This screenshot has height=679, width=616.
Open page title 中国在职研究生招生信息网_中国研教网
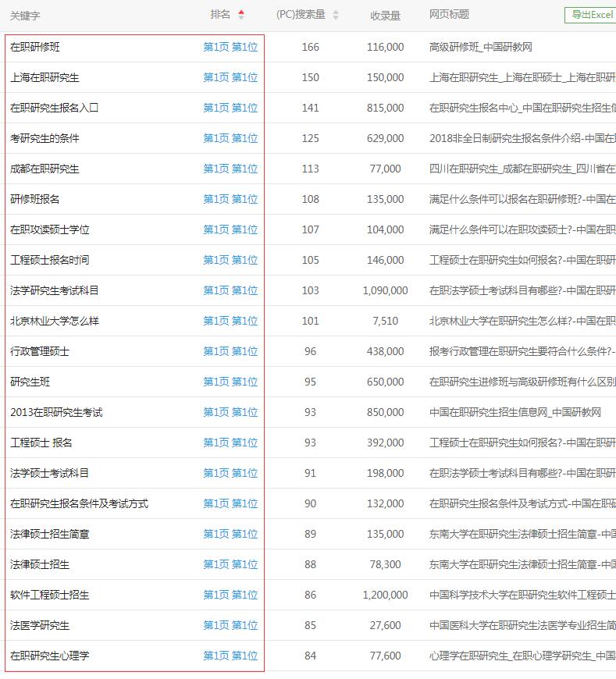[515, 412]
